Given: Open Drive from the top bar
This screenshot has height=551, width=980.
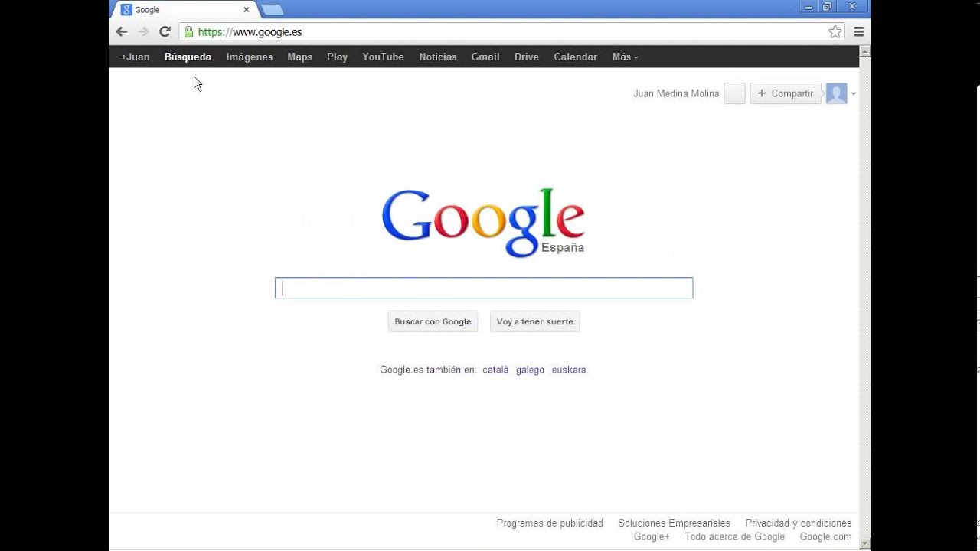Looking at the screenshot, I should click(527, 57).
